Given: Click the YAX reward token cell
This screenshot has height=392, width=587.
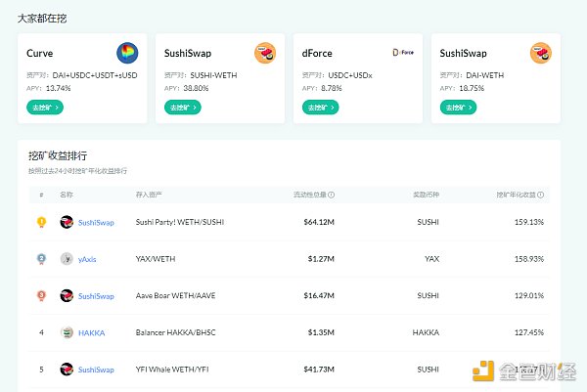Looking at the screenshot, I should point(432,259).
